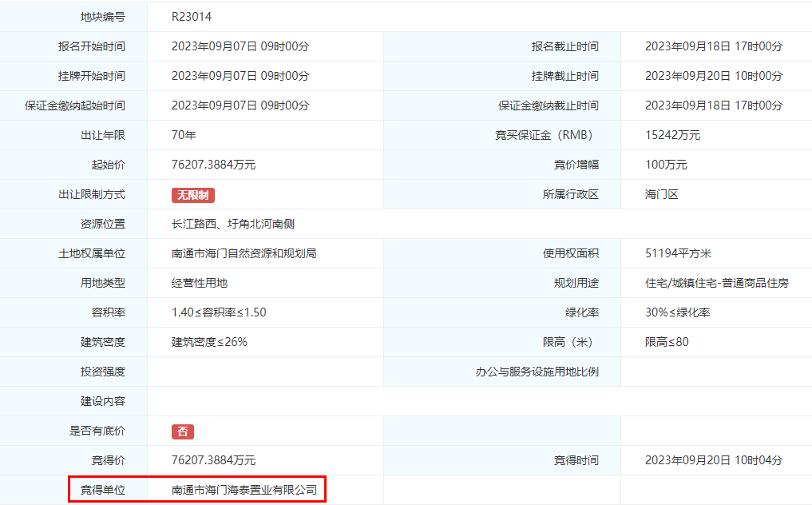Select the 建设内容 label
This screenshot has height=505, width=812.
(102, 401)
